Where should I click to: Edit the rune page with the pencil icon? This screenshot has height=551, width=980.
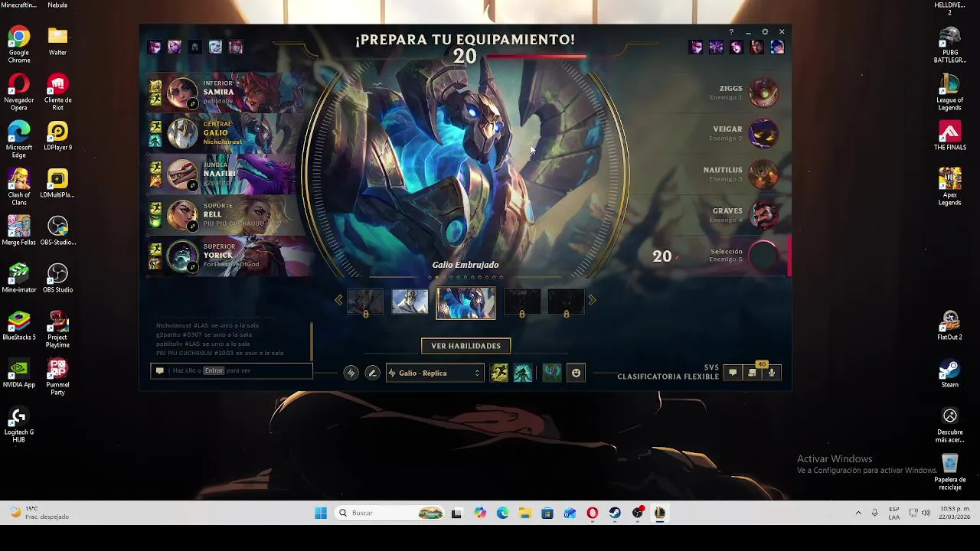tap(372, 373)
